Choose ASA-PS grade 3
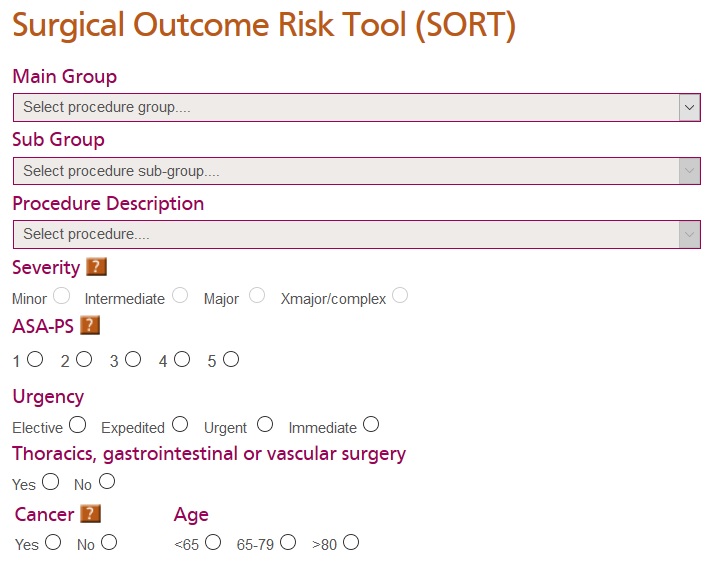Image resolution: width=725 pixels, height=564 pixels. [x=133, y=359]
